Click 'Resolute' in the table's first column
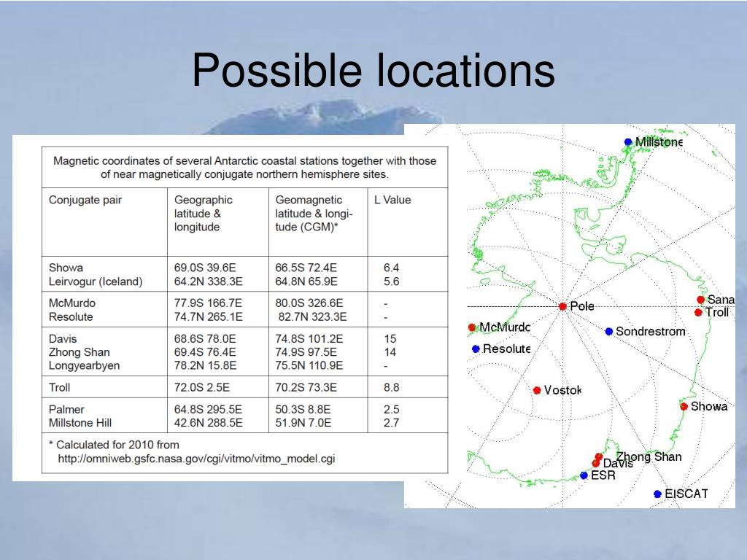Screen dimensions: 747x560 [71, 316]
